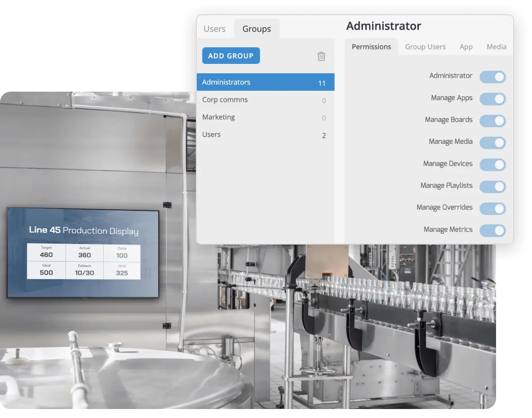Screen dimensions: 532x418
Task: Switch off Manage Overrides permission
Action: (x=492, y=209)
